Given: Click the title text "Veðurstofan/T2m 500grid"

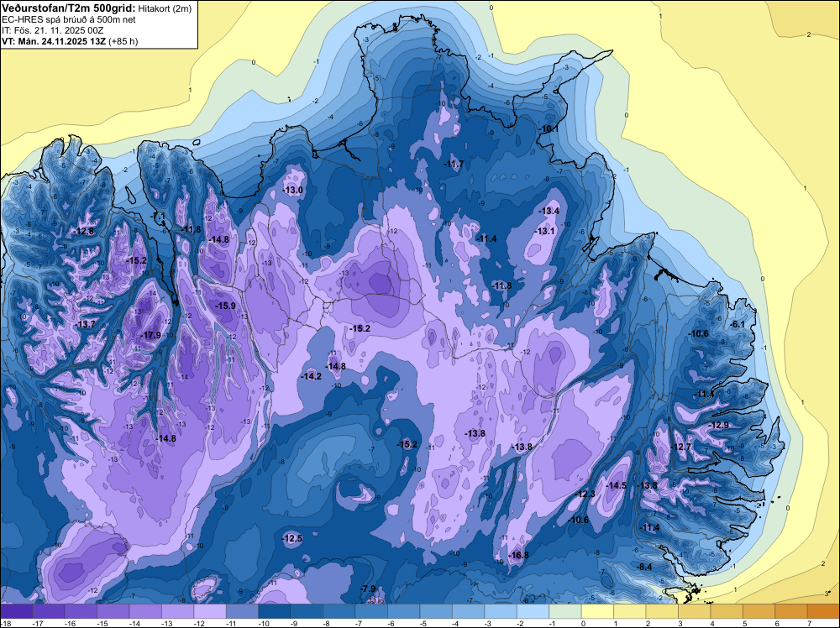Looking at the screenshot, I should [x=68, y=8].
